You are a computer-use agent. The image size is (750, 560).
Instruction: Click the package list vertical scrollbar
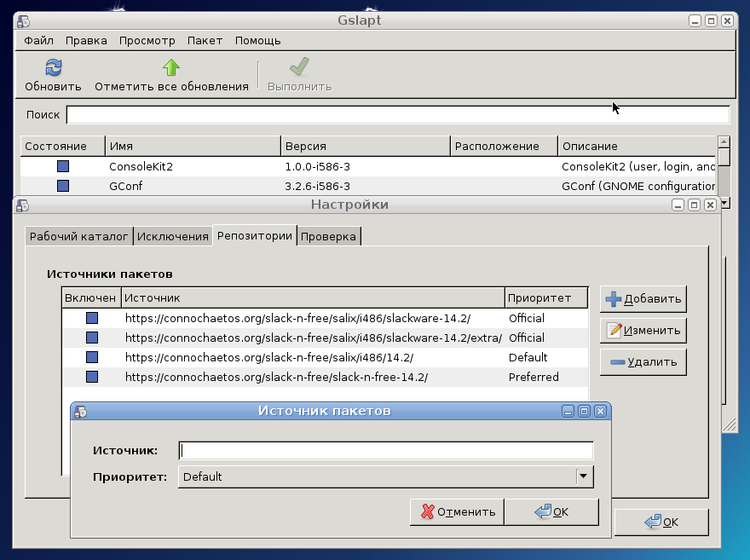tap(724, 172)
